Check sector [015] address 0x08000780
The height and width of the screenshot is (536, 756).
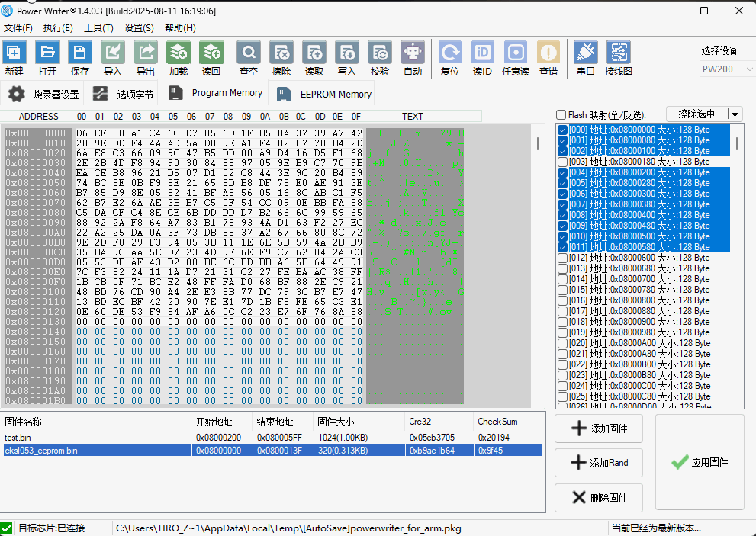pyautogui.click(x=562, y=290)
